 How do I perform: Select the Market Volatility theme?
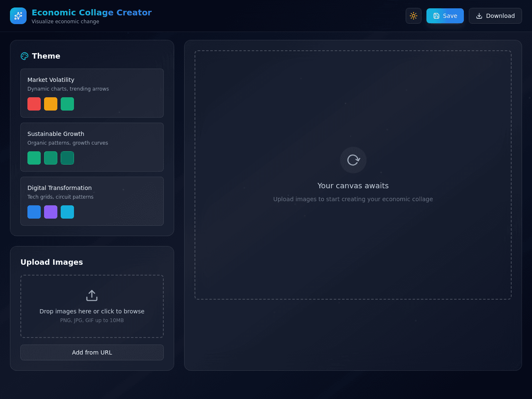[92, 93]
